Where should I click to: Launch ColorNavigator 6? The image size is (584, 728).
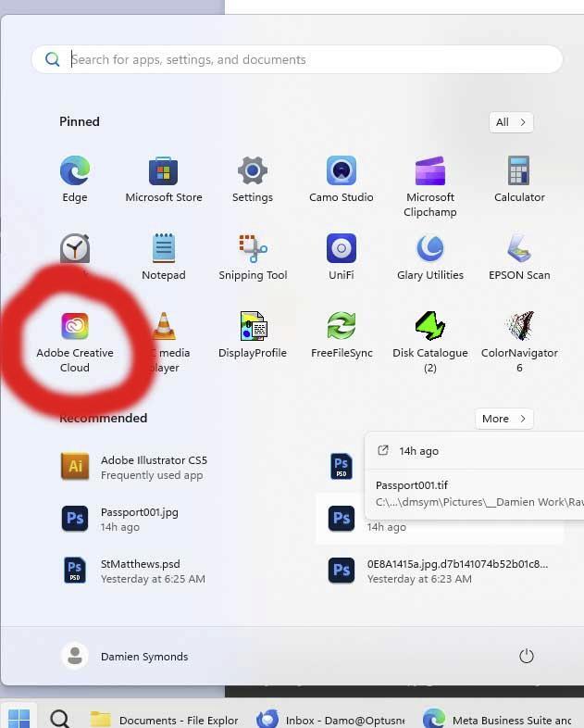pyautogui.click(x=519, y=343)
